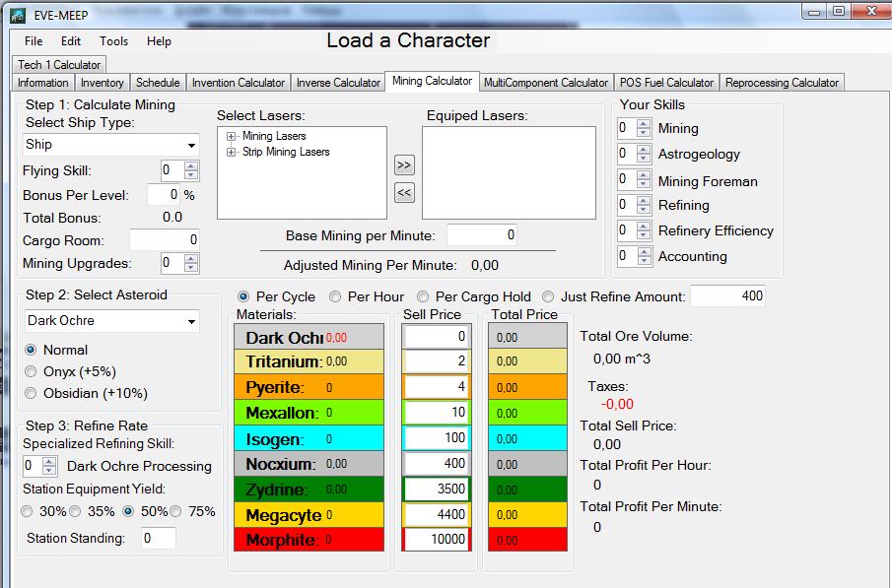Switch to the Schedule tab
Image resolution: width=892 pixels, height=588 pixels.
coord(158,83)
